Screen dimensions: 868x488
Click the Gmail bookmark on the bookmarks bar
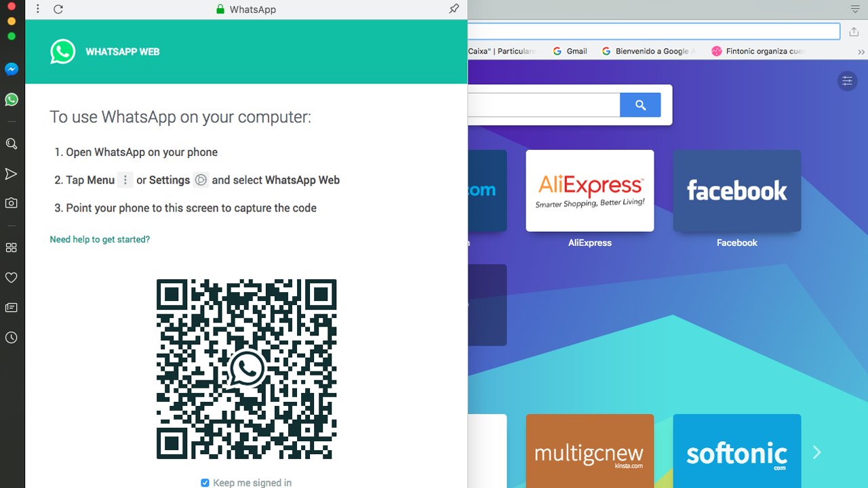click(570, 51)
